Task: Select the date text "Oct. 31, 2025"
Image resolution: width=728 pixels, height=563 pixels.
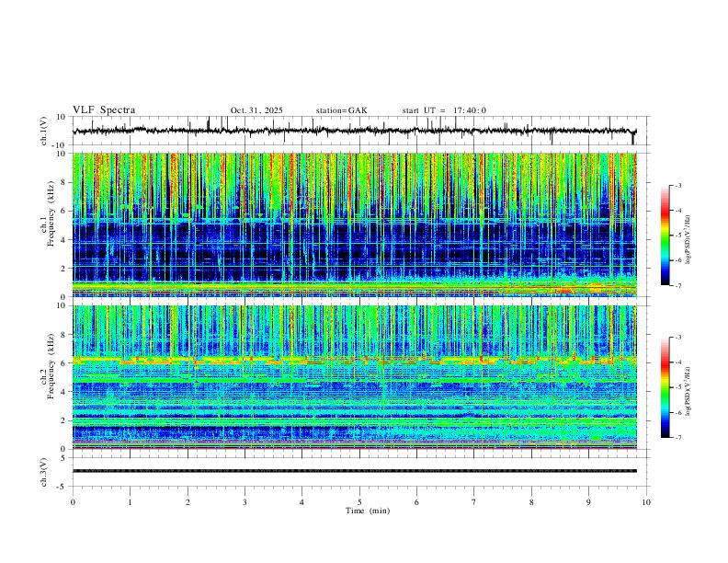Action: pyautogui.click(x=256, y=110)
